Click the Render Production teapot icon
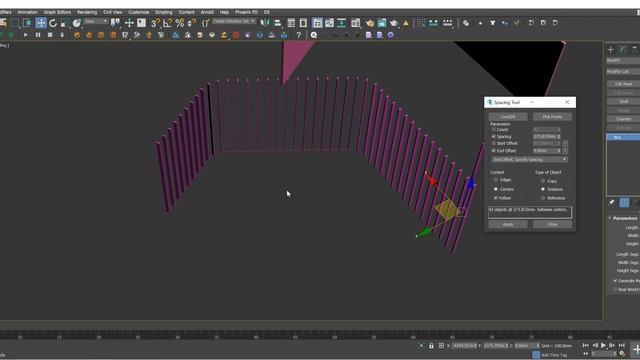The width and height of the screenshot is (640, 360). [x=393, y=23]
